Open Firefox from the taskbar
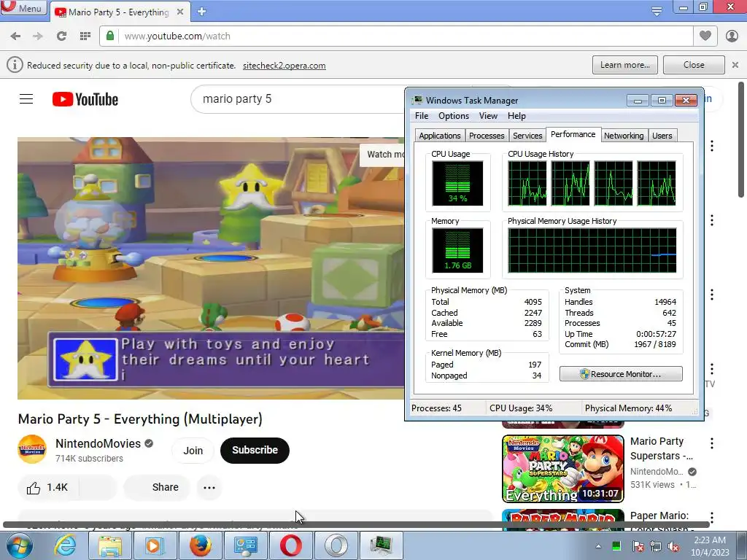Viewport: 747px width, 560px height. (200, 545)
